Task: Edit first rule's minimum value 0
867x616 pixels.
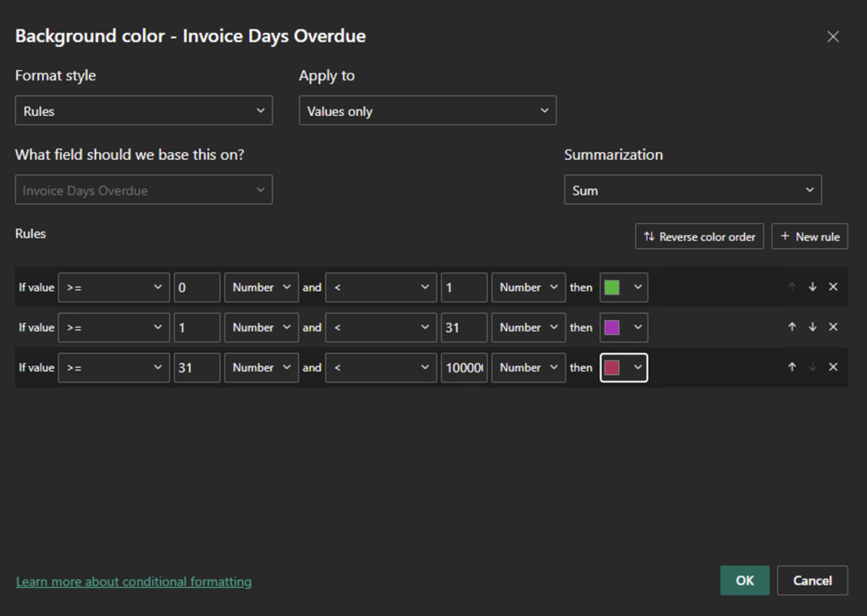Action: (196, 288)
